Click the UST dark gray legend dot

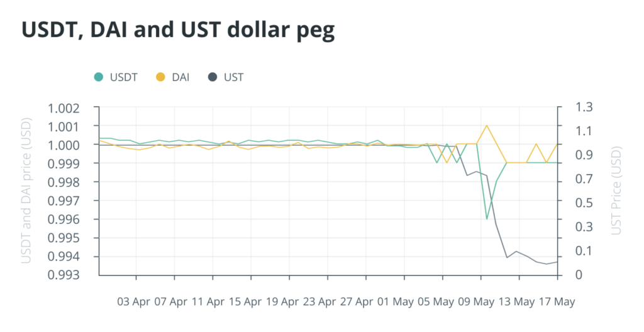pos(213,77)
